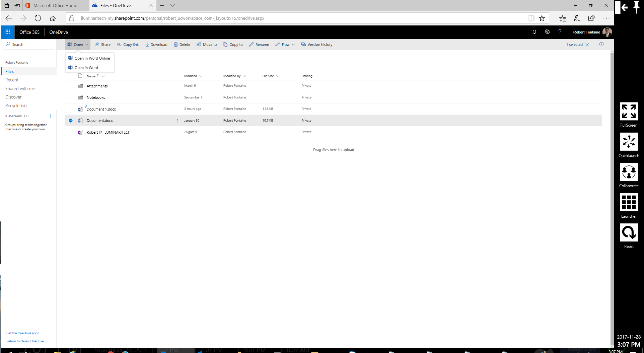Open Robert @ ILUMINARITECH notebook
The width and height of the screenshot is (644, 353).
coord(109,132)
